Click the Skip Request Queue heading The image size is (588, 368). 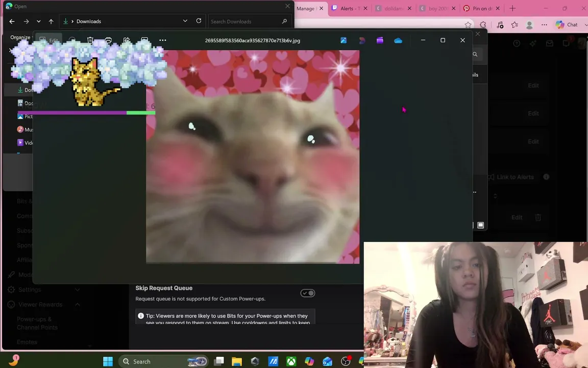pos(164,288)
